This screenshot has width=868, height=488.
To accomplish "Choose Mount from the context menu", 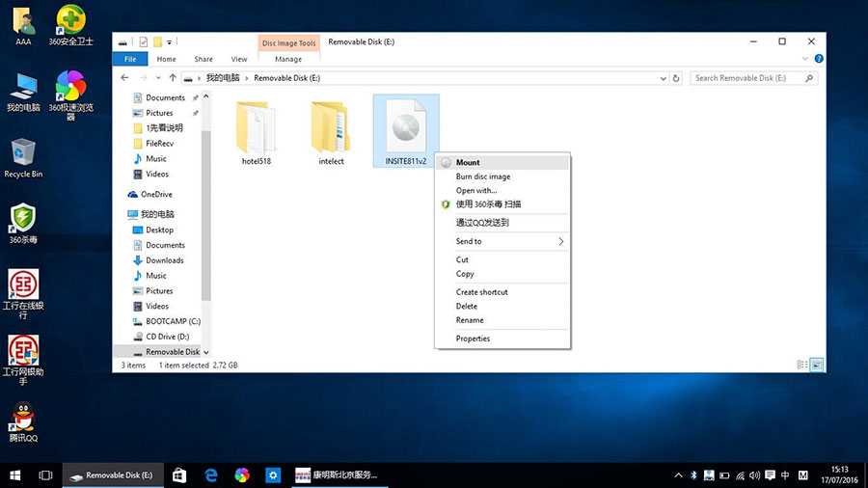I will pos(502,163).
